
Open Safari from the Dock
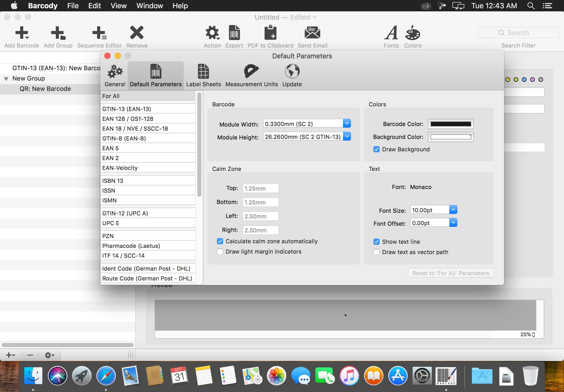pyautogui.click(x=106, y=375)
